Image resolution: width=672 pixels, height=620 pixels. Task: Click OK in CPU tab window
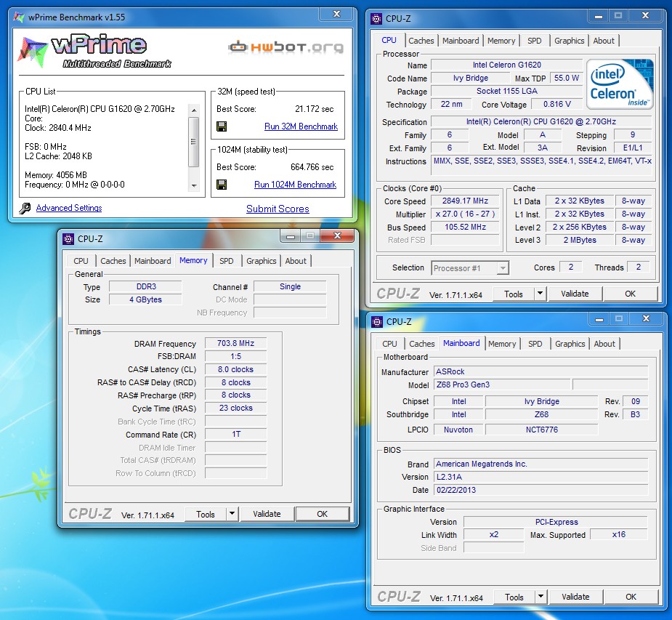click(x=630, y=294)
